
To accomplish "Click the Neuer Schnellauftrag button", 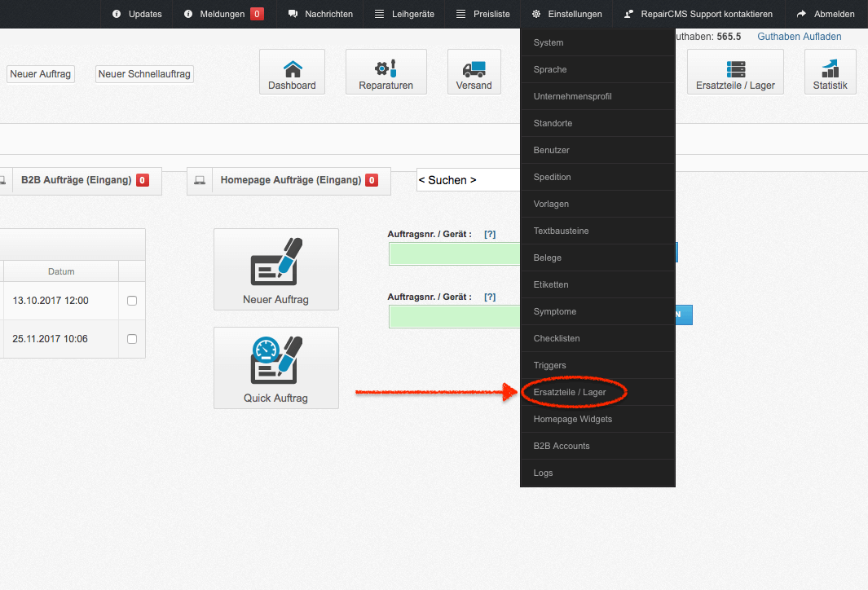I will [x=144, y=74].
